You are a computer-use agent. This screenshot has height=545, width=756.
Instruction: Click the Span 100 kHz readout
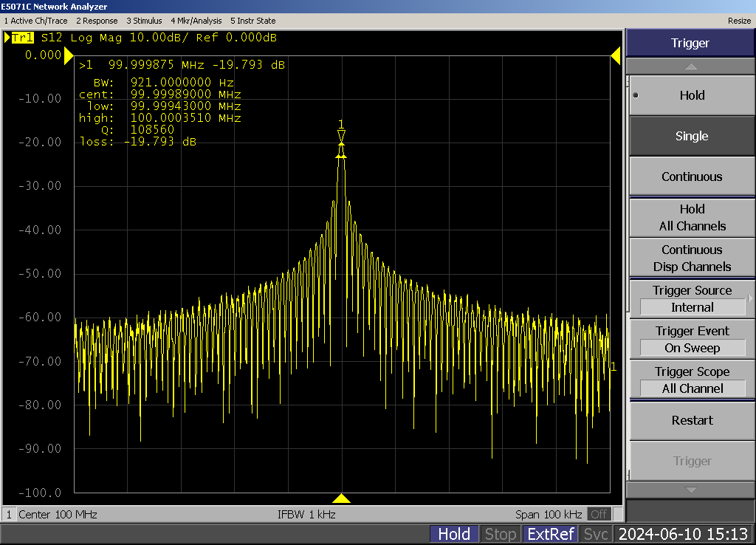pyautogui.click(x=549, y=514)
